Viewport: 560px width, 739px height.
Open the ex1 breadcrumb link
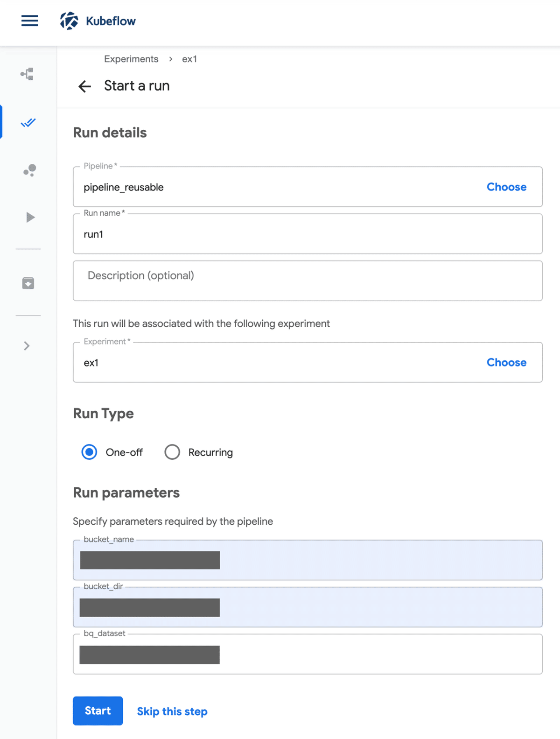(189, 59)
